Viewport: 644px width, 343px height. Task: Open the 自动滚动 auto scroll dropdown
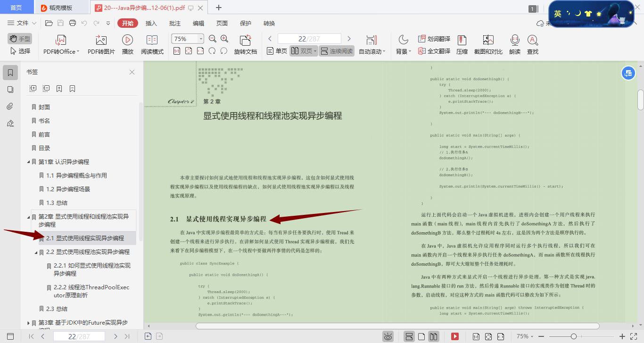[372, 45]
